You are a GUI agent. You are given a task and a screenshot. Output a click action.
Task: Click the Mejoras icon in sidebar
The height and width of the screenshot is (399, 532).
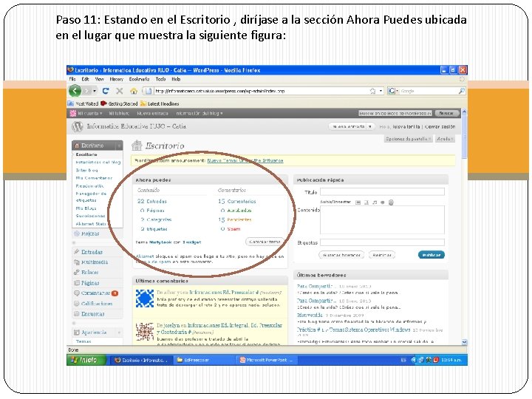point(77,233)
